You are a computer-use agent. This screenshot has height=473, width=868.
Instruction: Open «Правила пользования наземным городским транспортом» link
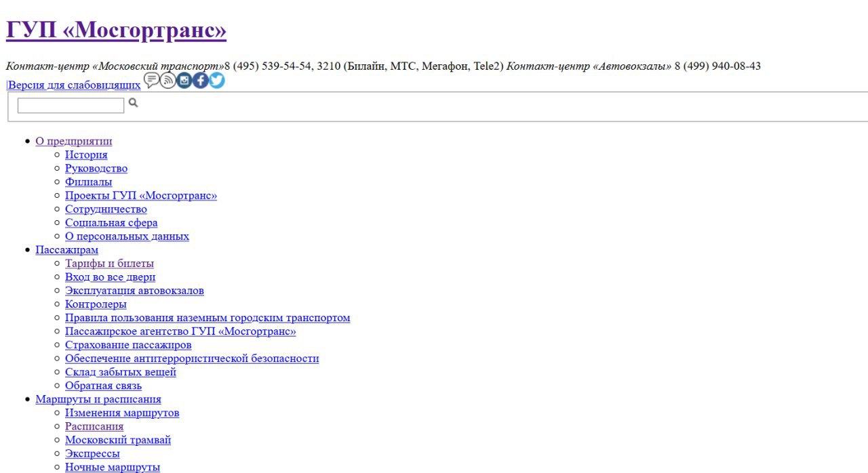point(208,317)
